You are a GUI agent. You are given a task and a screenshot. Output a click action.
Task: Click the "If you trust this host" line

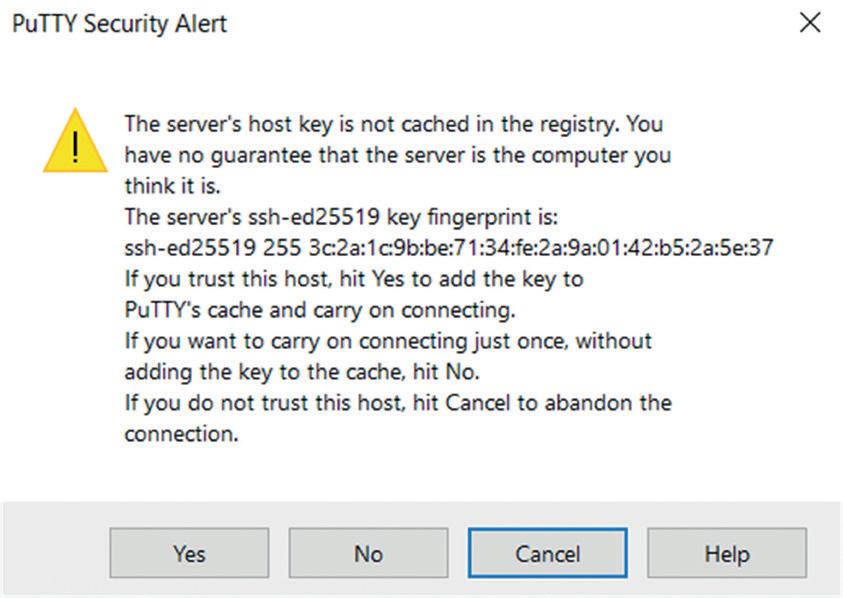tap(353, 279)
